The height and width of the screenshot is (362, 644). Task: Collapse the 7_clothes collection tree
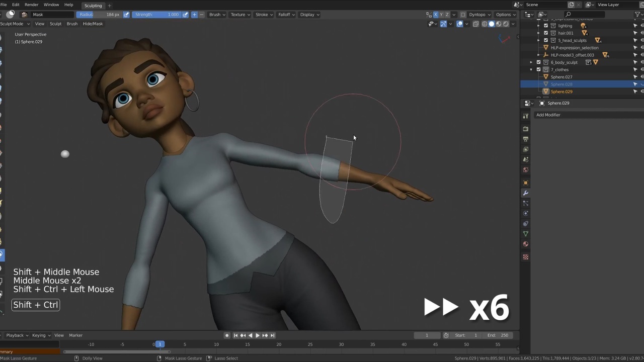pos(531,69)
